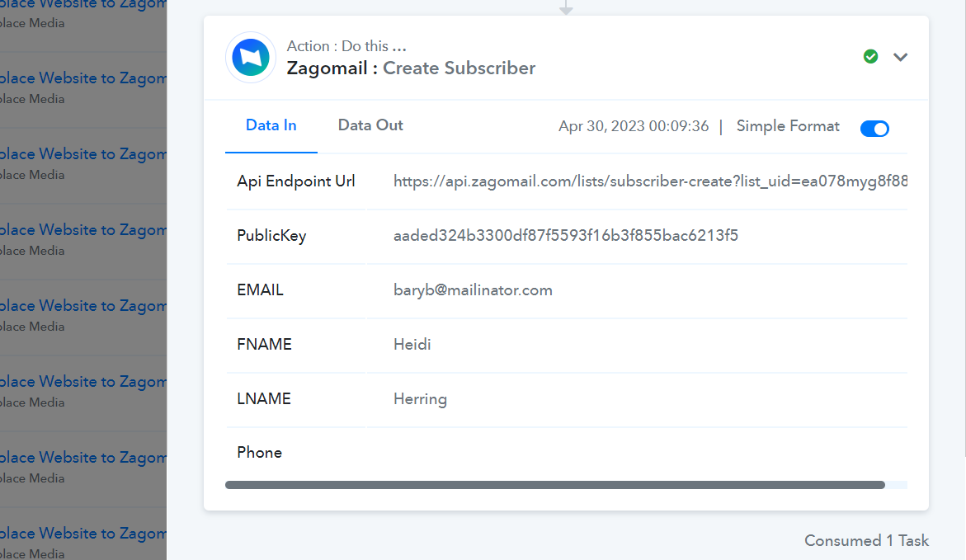
Task: Switch to the Data In tab
Action: [x=271, y=125]
